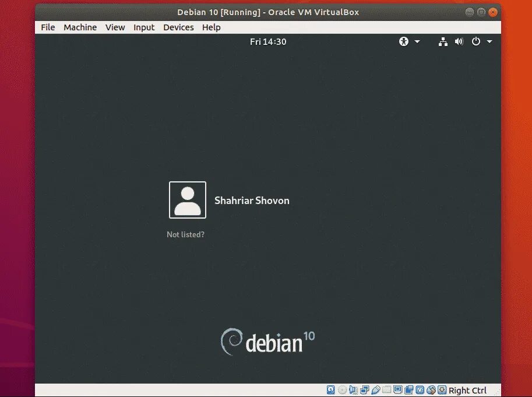Expand the accessibility dropdown arrow

point(417,42)
